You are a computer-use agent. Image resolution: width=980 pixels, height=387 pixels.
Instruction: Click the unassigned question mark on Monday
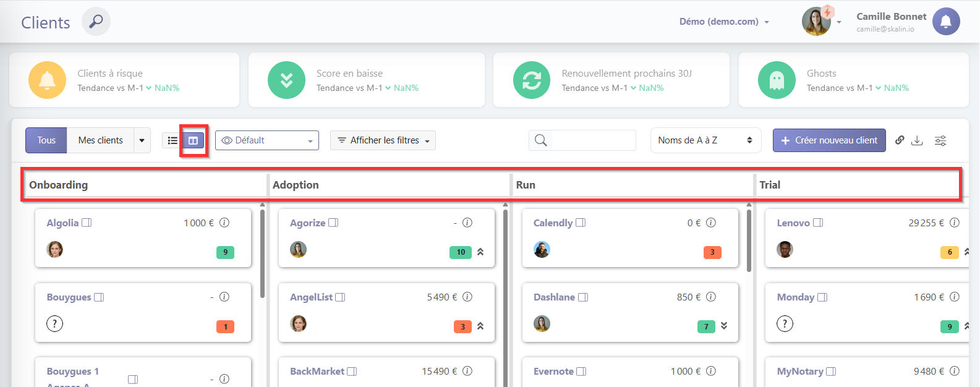(x=785, y=323)
